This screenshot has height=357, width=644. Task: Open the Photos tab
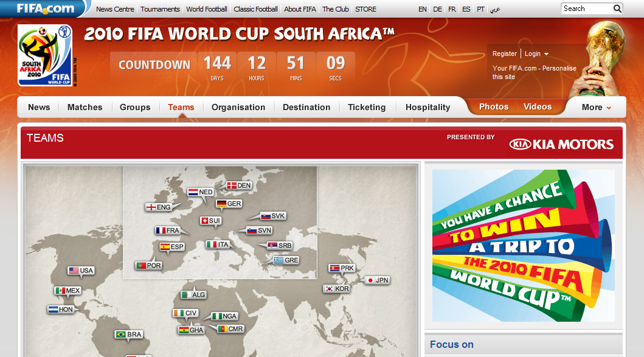coord(494,107)
